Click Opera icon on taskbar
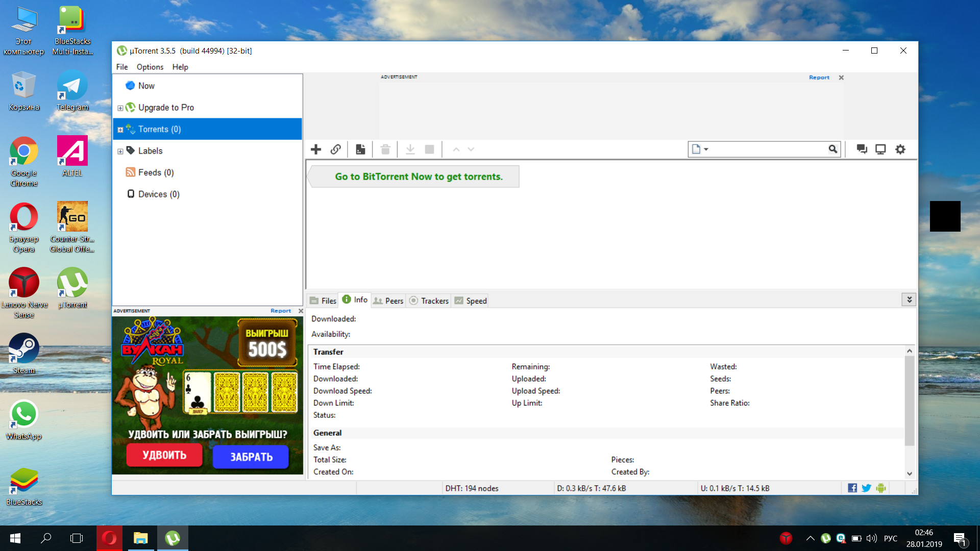Screen dimensions: 980x551 109,538
